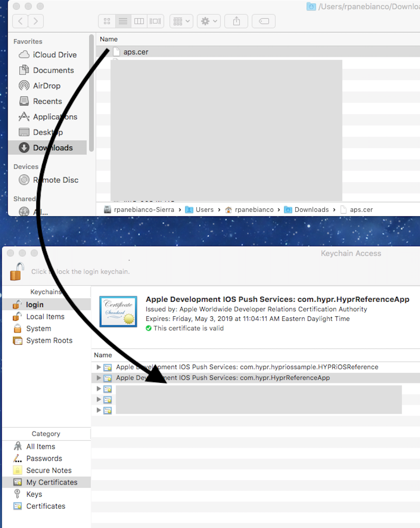Viewport: 420px width, 528px height.
Task: Click Downloads folder in the path bar
Action: point(306,210)
